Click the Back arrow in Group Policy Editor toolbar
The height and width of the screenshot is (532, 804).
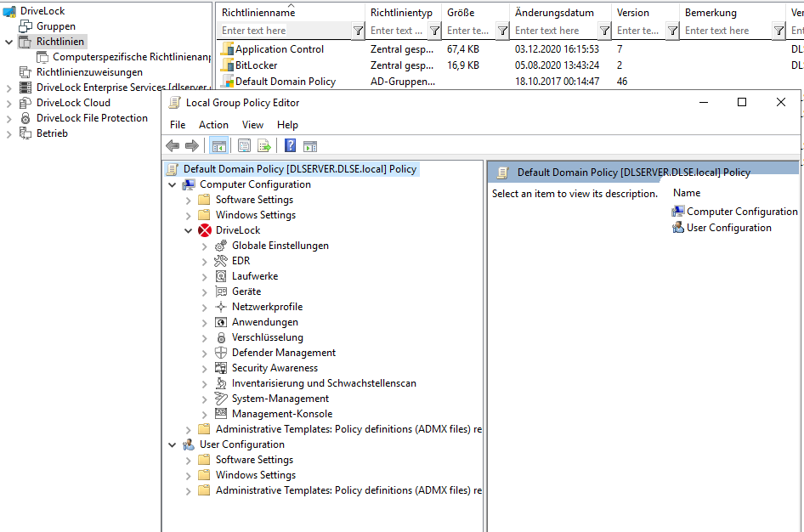pyautogui.click(x=173, y=146)
